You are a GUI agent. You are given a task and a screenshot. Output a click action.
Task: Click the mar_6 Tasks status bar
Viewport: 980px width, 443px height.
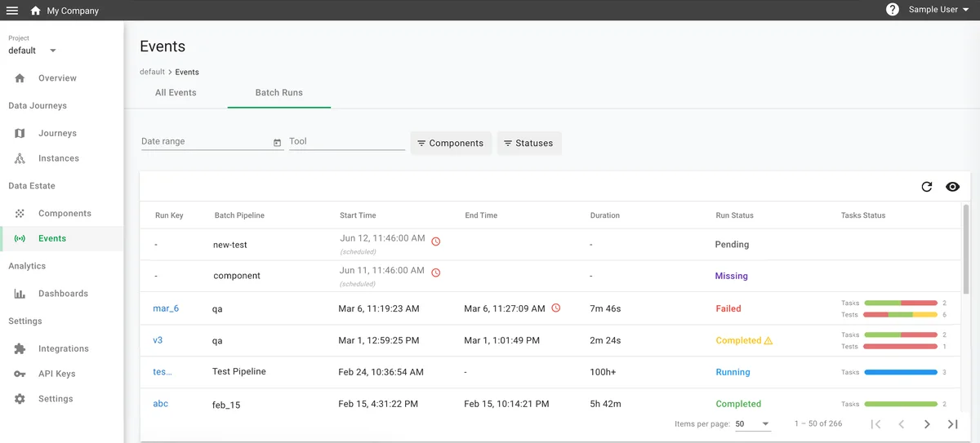coord(900,303)
